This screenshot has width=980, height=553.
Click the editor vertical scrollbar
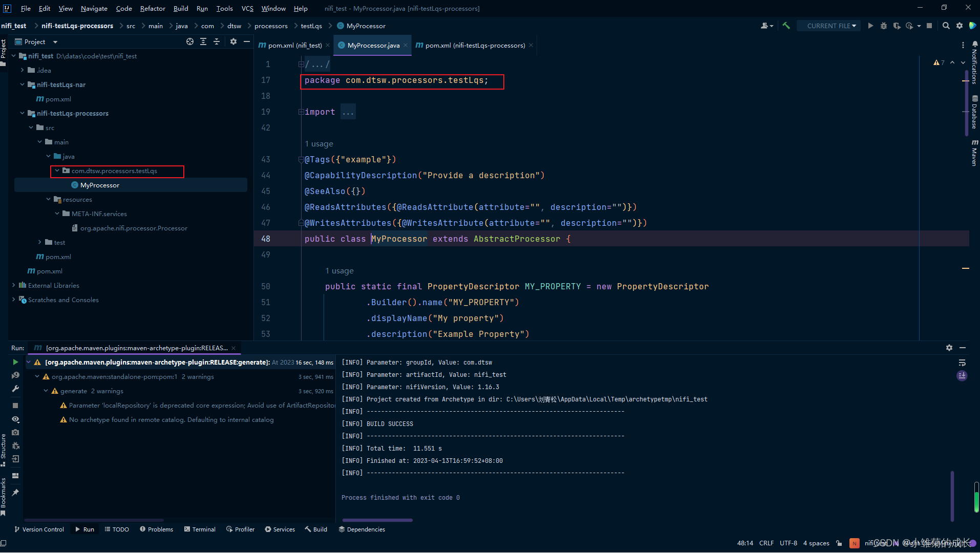(x=966, y=102)
